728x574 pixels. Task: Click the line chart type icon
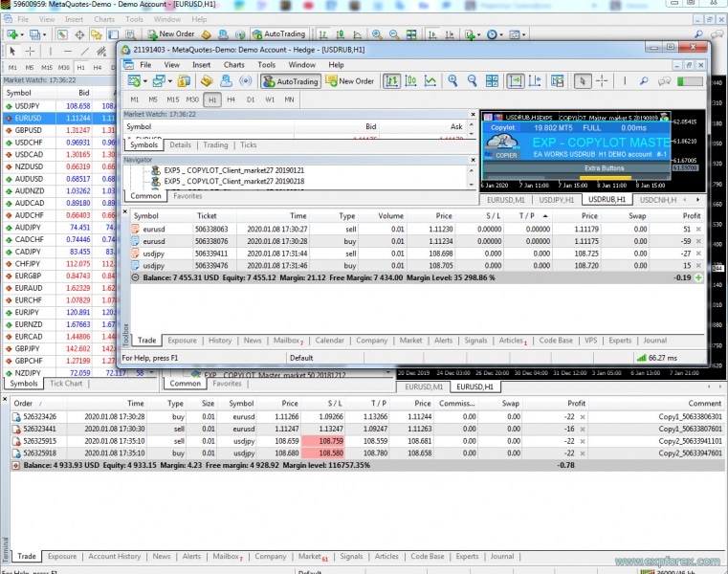coord(430,81)
